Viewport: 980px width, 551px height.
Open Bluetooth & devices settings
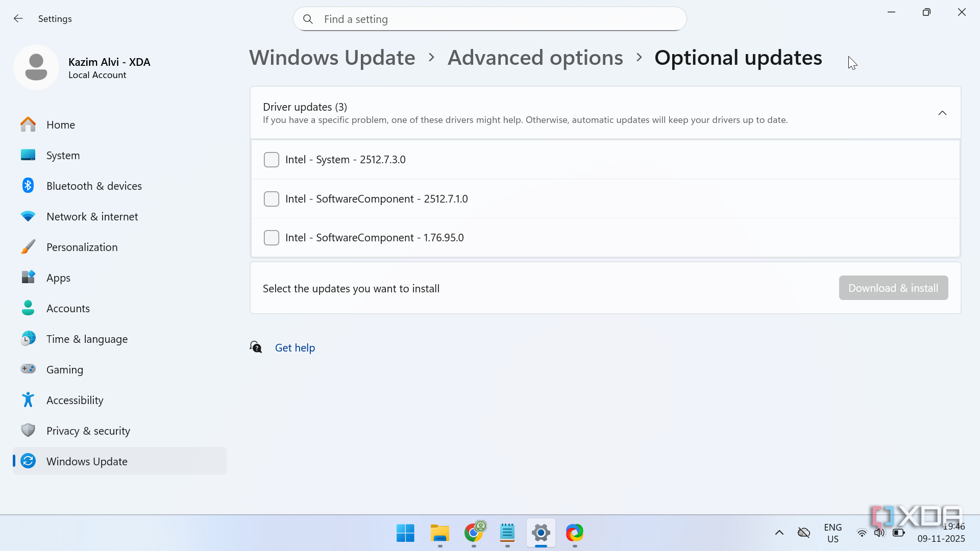(94, 186)
